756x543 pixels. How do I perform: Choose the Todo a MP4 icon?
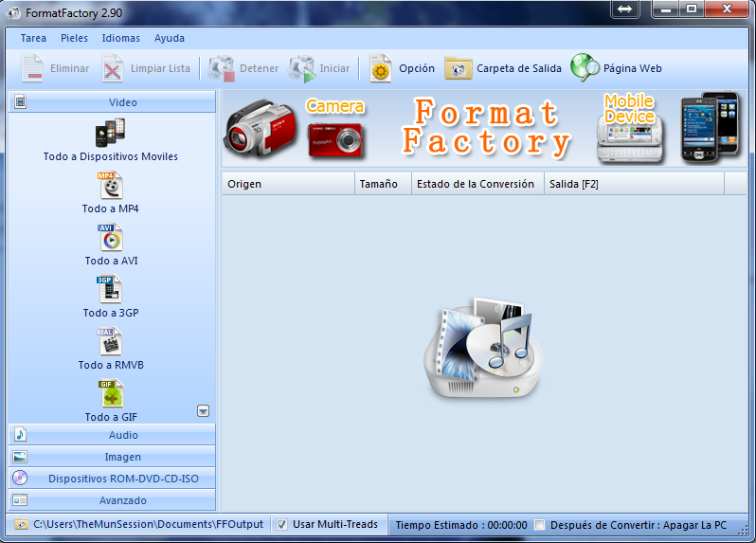pos(111,185)
